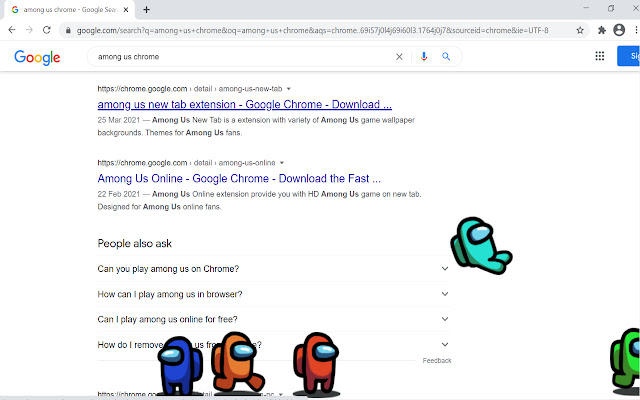Image resolution: width=640 pixels, height=400 pixels.
Task: Open dropdown arrow beside among-us-online URL
Action: (282, 163)
